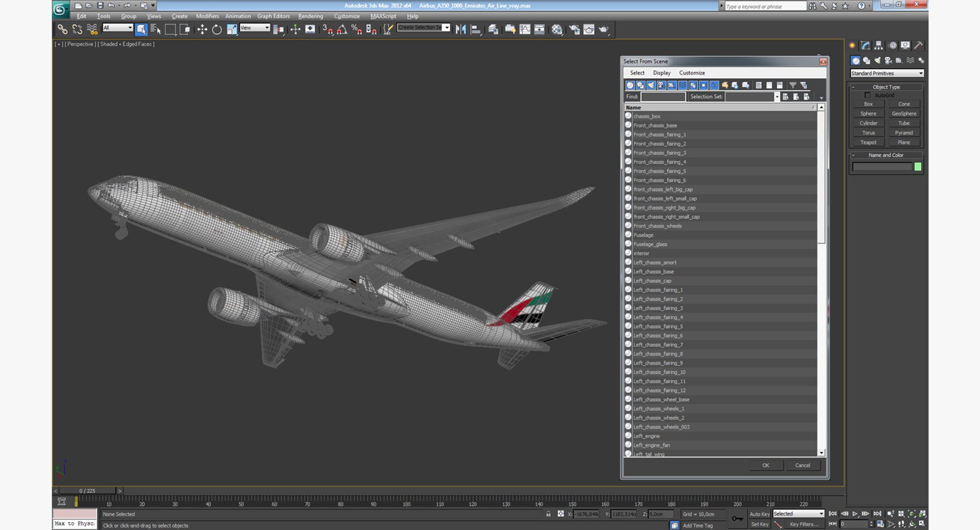980x530 pixels.
Task: Click the Mirror tool in main toolbar
Action: click(x=460, y=30)
